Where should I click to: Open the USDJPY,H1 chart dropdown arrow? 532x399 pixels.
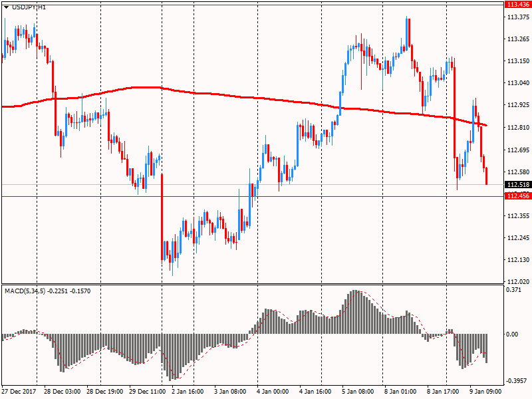tap(6, 7)
